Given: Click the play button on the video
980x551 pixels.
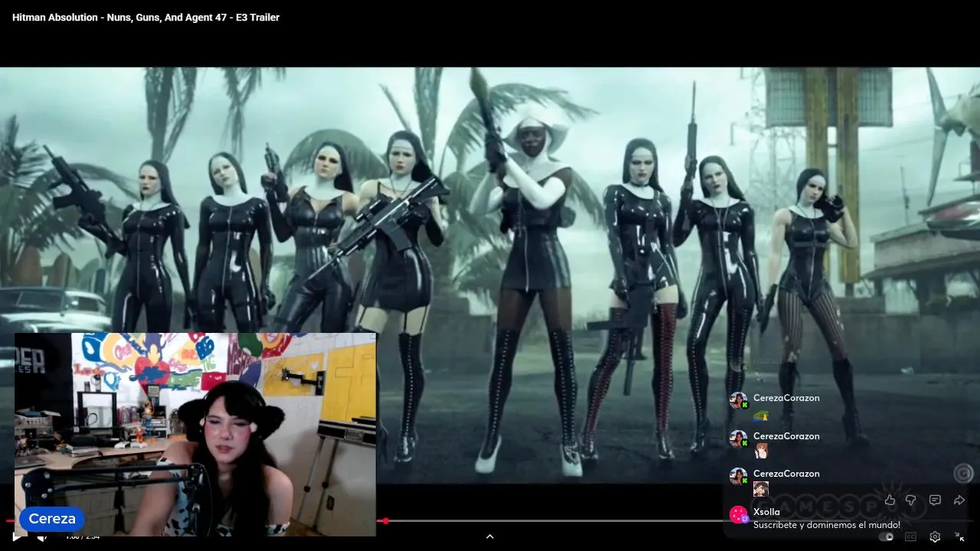Looking at the screenshot, I should [16, 537].
